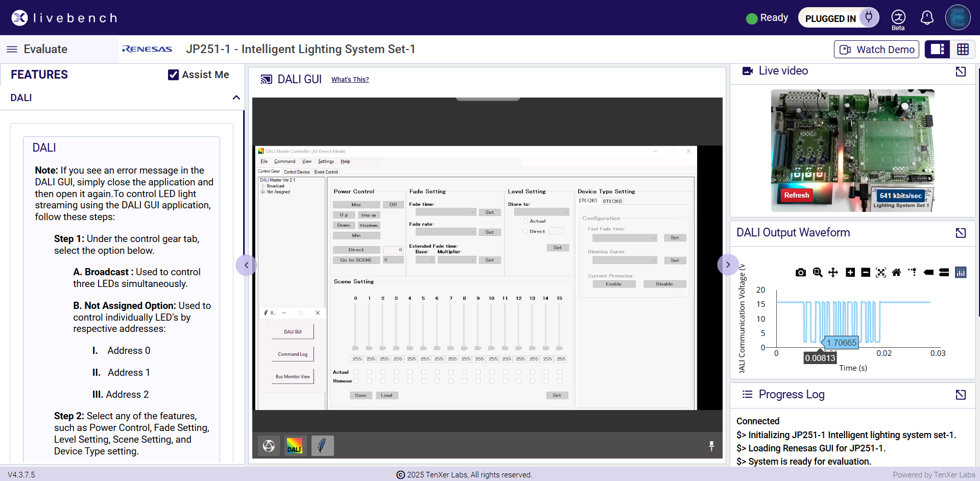The width and height of the screenshot is (980, 481).
Task: Select the Direct radio button in Level Setting
Action: (x=525, y=231)
